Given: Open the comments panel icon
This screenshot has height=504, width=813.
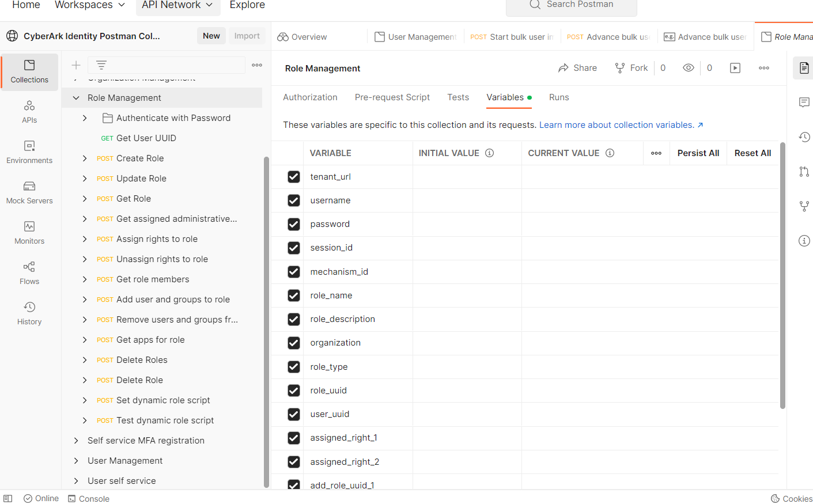Looking at the screenshot, I should pyautogui.click(x=804, y=103).
